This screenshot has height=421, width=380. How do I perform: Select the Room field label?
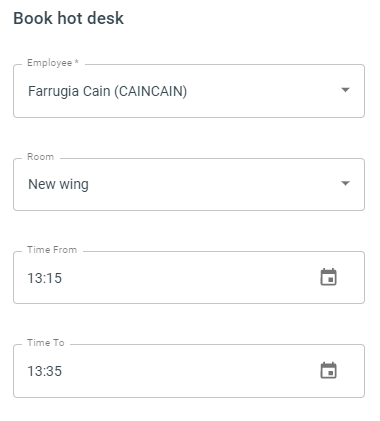coord(40,157)
